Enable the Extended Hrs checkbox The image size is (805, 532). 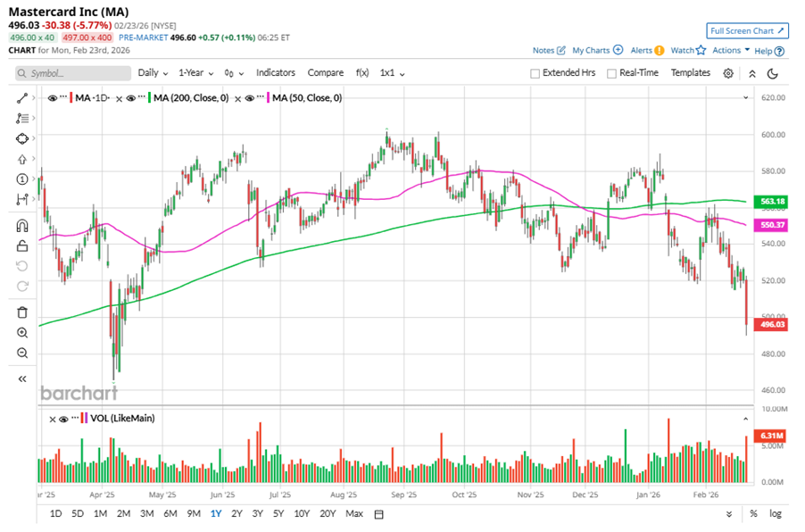pyautogui.click(x=535, y=73)
